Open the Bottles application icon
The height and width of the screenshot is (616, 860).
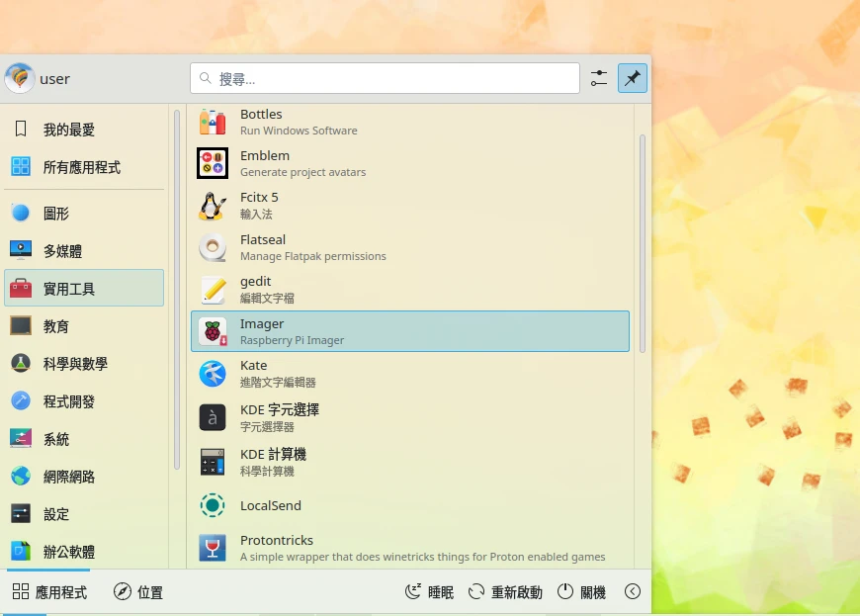tap(213, 122)
